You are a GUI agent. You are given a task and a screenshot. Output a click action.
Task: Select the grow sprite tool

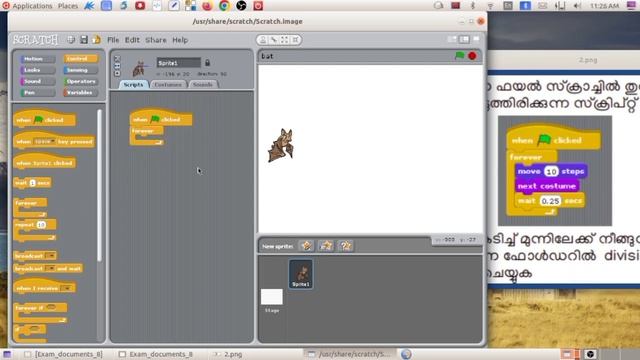(284, 40)
